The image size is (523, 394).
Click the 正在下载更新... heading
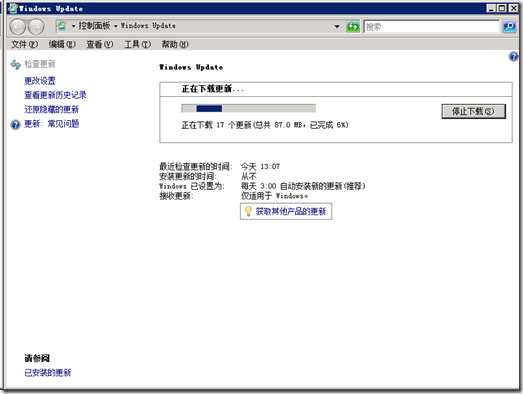212,89
